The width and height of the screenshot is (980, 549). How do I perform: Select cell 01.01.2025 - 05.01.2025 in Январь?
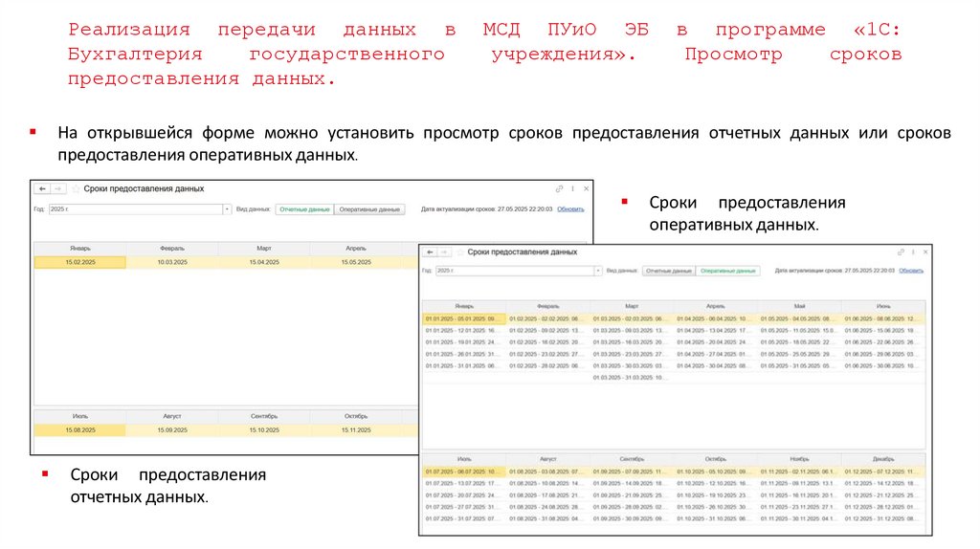(x=464, y=318)
